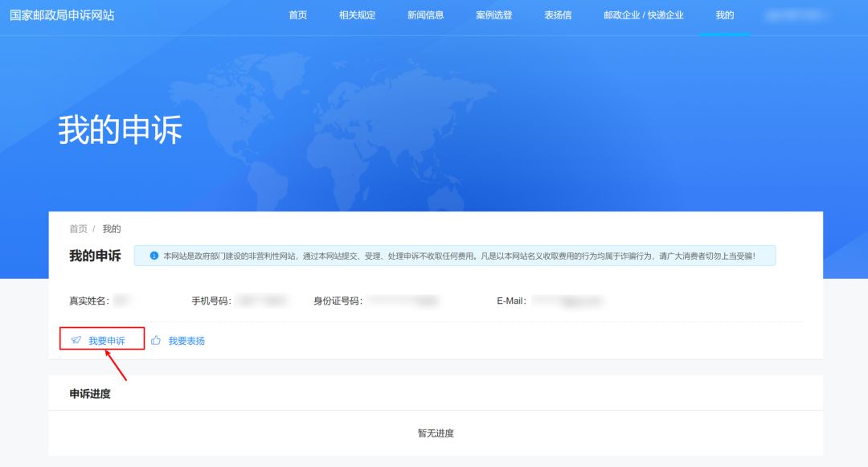Click the 身份证号码 field label

338,301
